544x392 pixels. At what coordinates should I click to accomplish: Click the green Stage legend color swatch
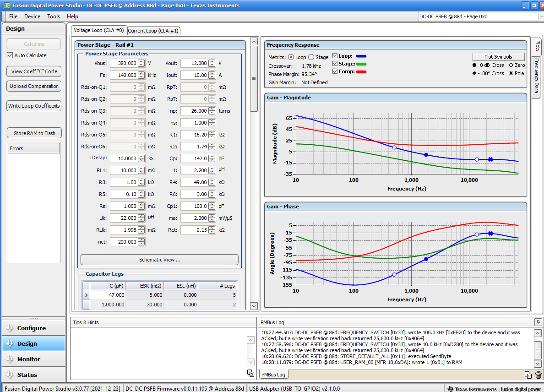point(361,64)
